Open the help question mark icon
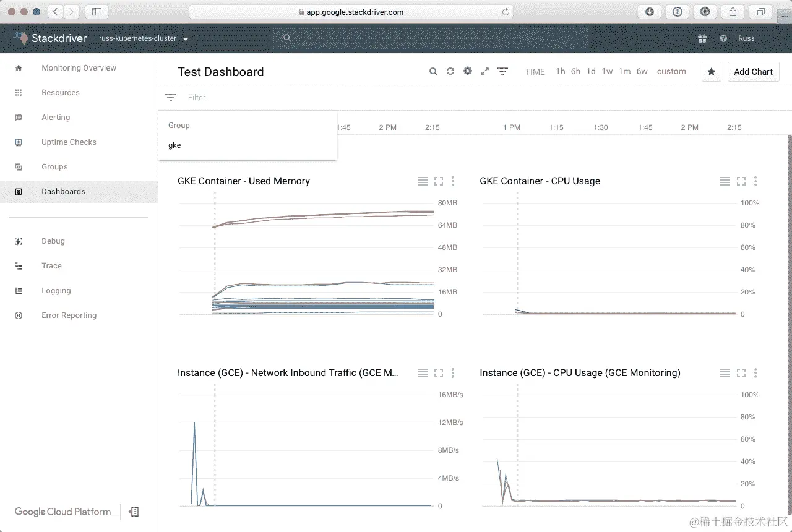Viewport: 792px width, 532px height. tap(723, 38)
